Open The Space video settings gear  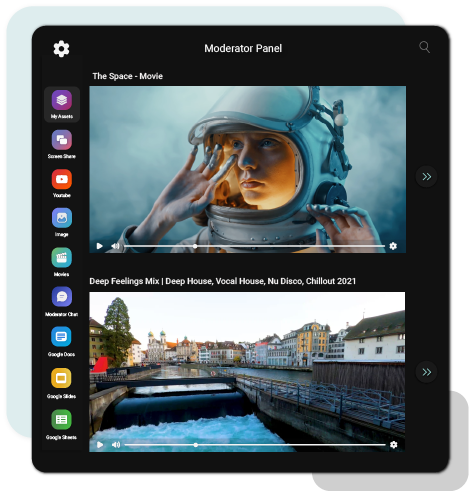(393, 246)
